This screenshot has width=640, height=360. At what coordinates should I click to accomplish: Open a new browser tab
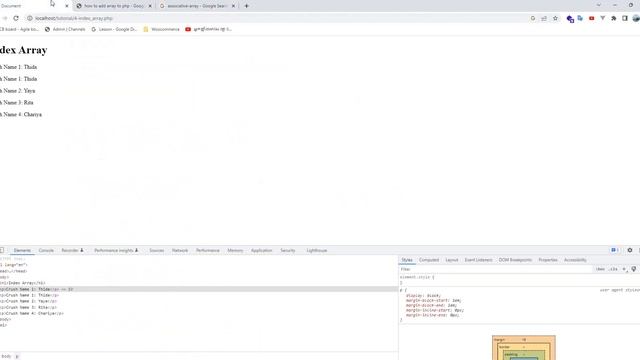(x=246, y=6)
